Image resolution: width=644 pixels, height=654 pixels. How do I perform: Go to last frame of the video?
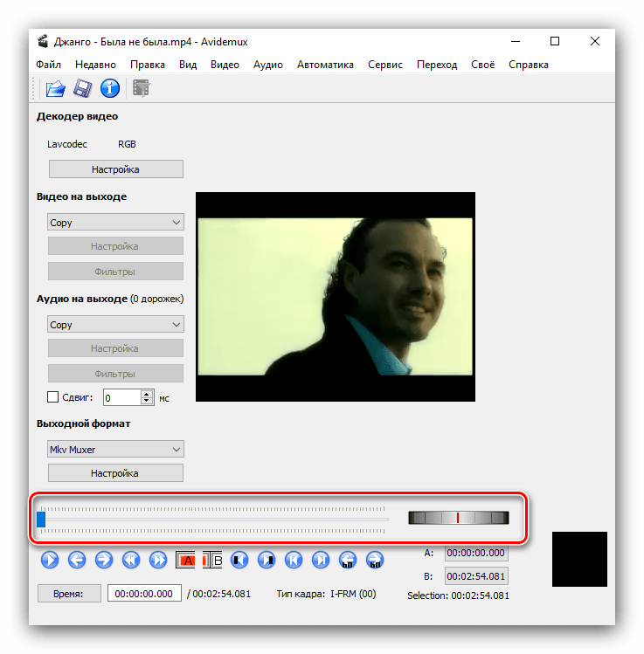(321, 560)
